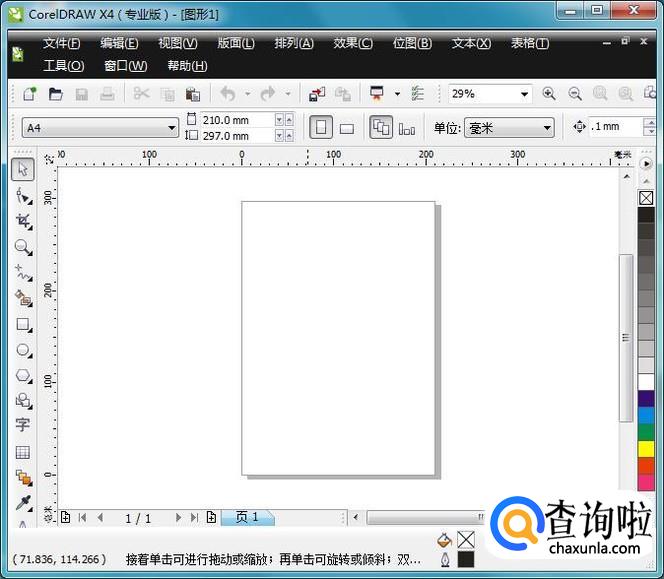Expand the 29% zoom level dropdown

click(x=524, y=94)
